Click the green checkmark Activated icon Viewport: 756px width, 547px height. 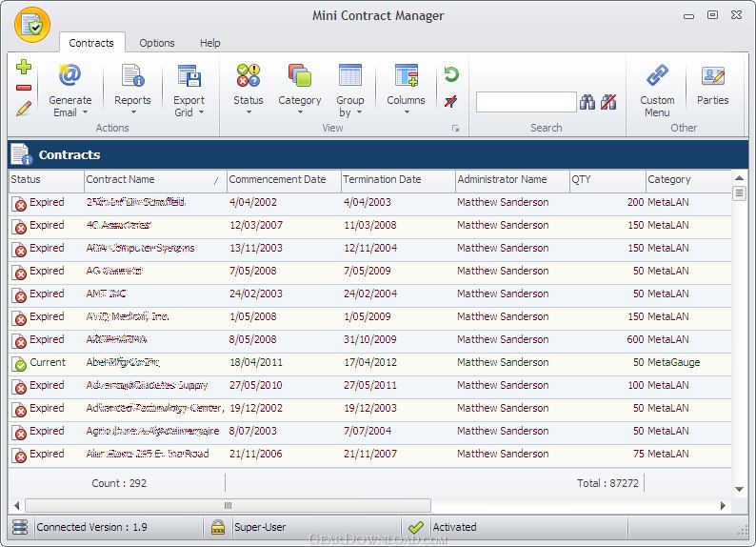pos(415,527)
